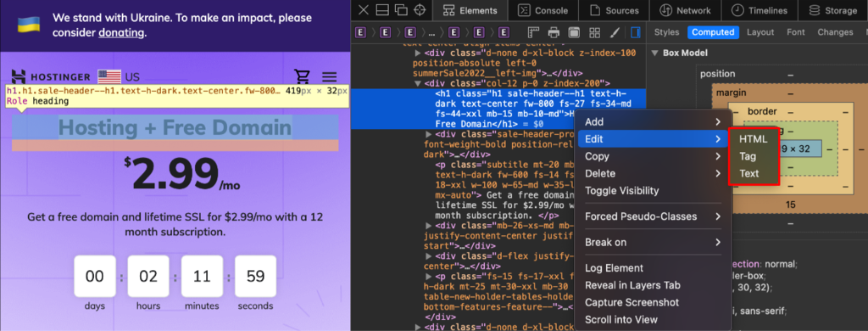Image resolution: width=868 pixels, height=331 pixels.
Task: Switch to the Console tab
Action: click(x=542, y=10)
